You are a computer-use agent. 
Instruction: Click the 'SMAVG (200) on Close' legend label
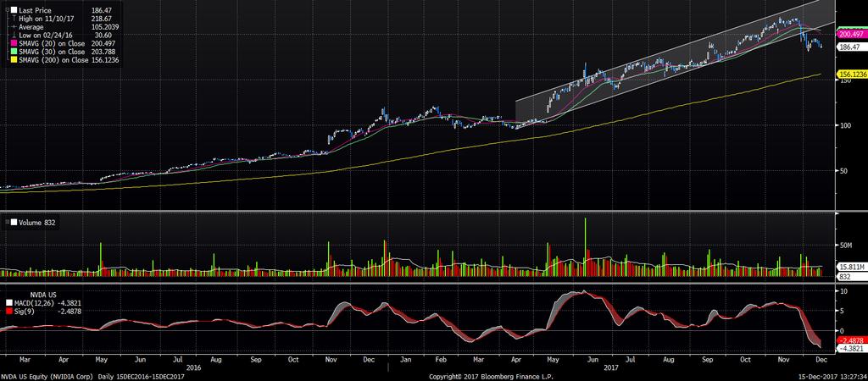click(x=53, y=60)
